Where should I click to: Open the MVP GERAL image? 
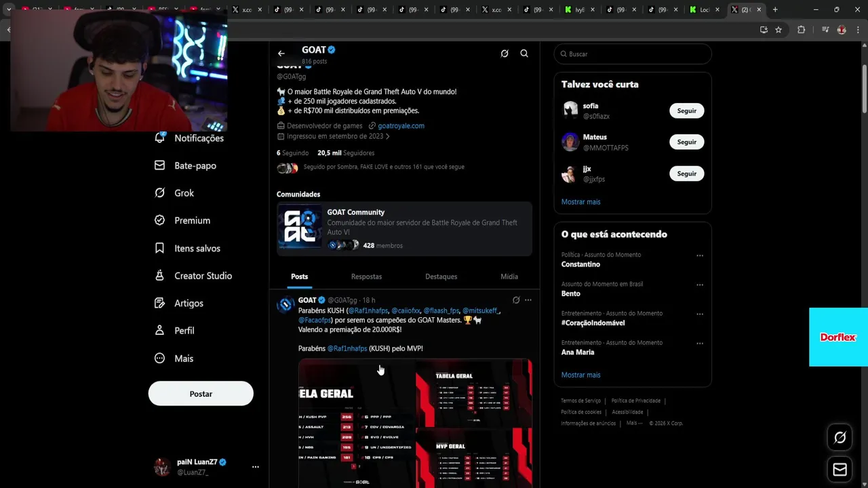click(474, 458)
